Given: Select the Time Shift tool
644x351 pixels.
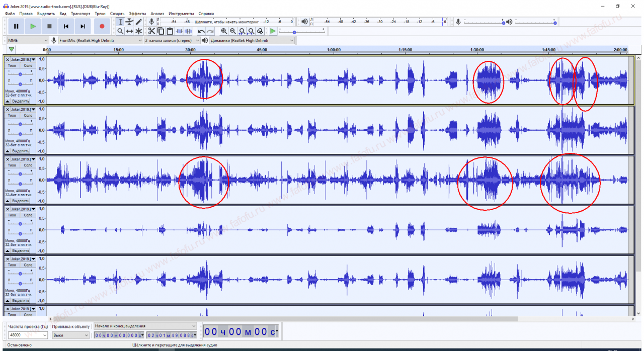Looking at the screenshot, I should pyautogui.click(x=129, y=31).
